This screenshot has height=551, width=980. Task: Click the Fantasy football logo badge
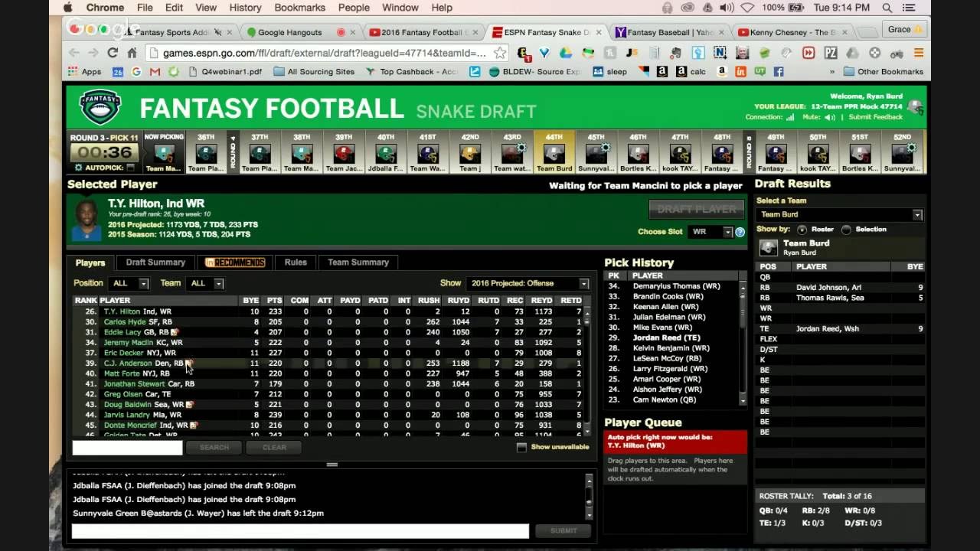pos(100,107)
